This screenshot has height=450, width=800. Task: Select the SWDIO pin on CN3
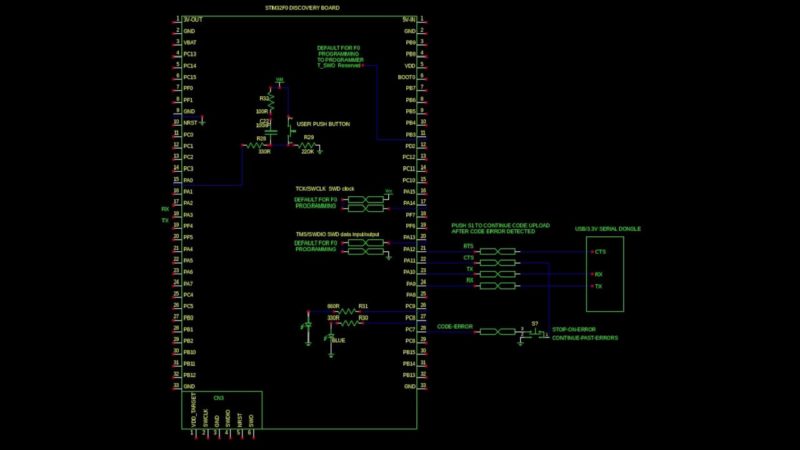tap(228, 418)
